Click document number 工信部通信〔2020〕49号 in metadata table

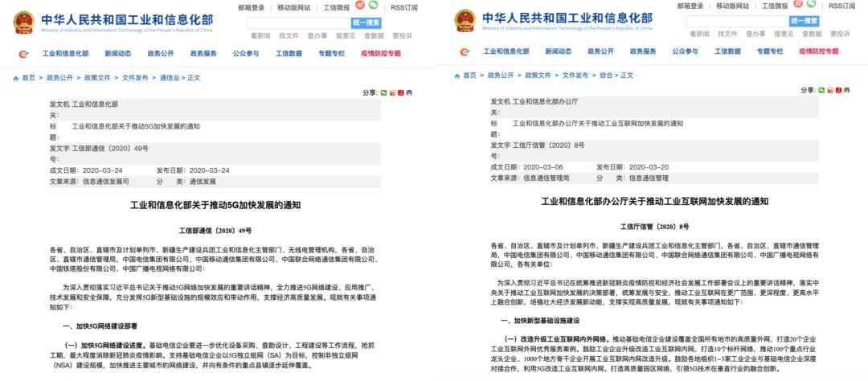[x=110, y=149]
